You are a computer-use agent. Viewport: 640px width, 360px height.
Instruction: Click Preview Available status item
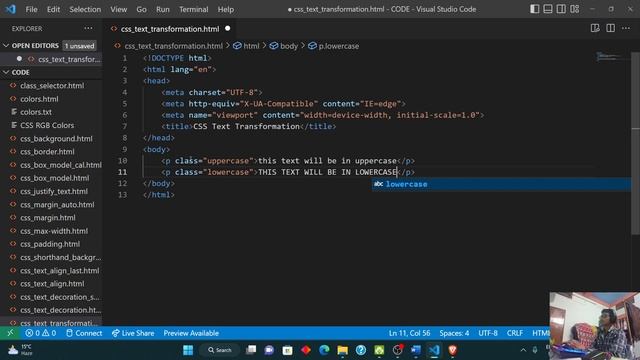point(191,333)
